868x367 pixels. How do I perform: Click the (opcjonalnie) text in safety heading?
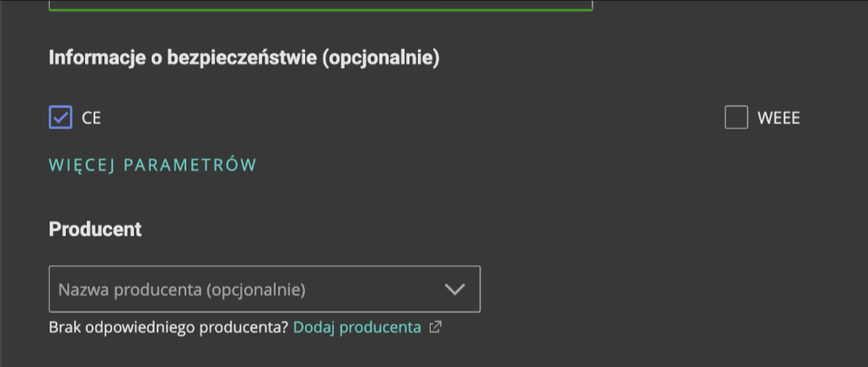381,58
